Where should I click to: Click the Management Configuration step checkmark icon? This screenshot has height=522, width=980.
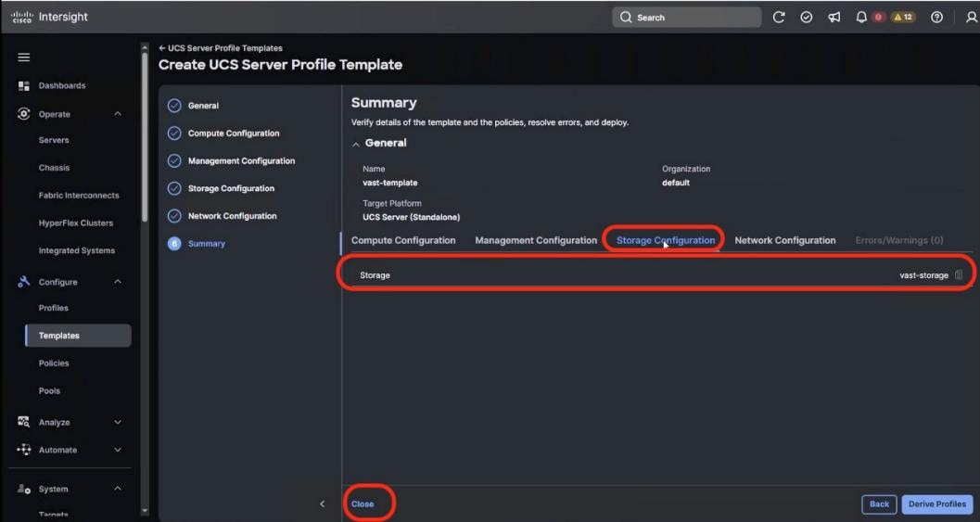[x=174, y=160]
